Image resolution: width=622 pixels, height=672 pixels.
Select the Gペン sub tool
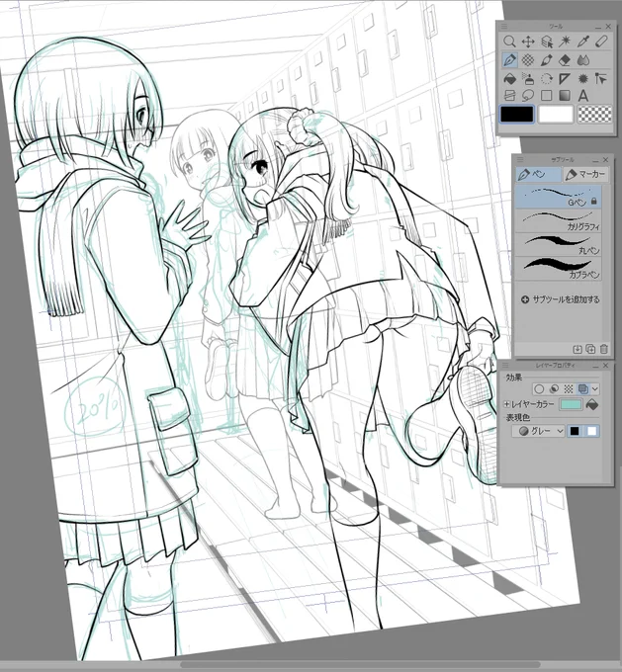coord(558,197)
